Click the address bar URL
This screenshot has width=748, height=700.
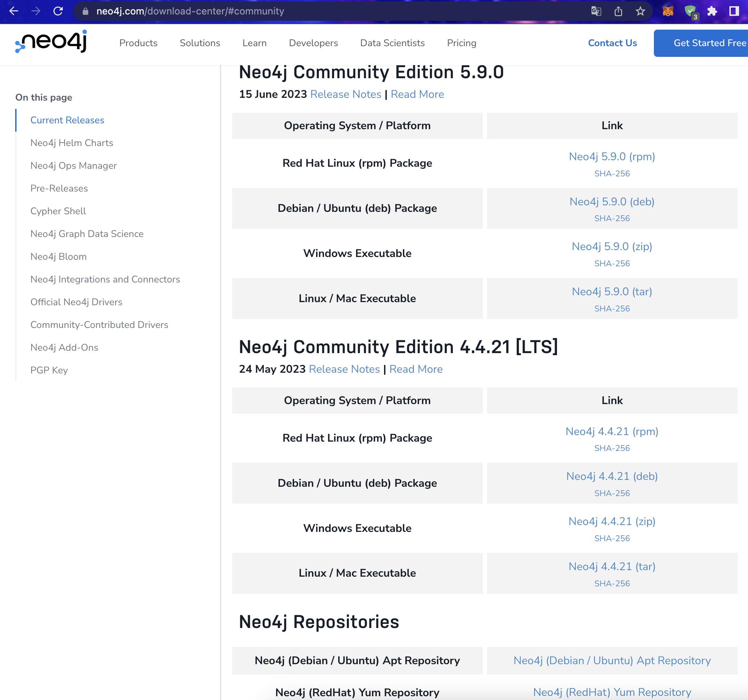click(190, 11)
